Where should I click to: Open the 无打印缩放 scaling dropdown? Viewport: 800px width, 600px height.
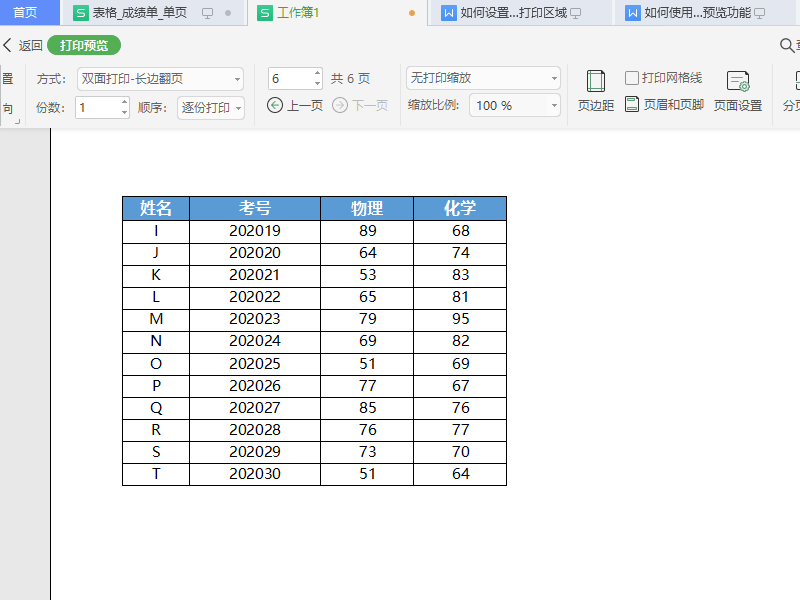click(x=483, y=78)
